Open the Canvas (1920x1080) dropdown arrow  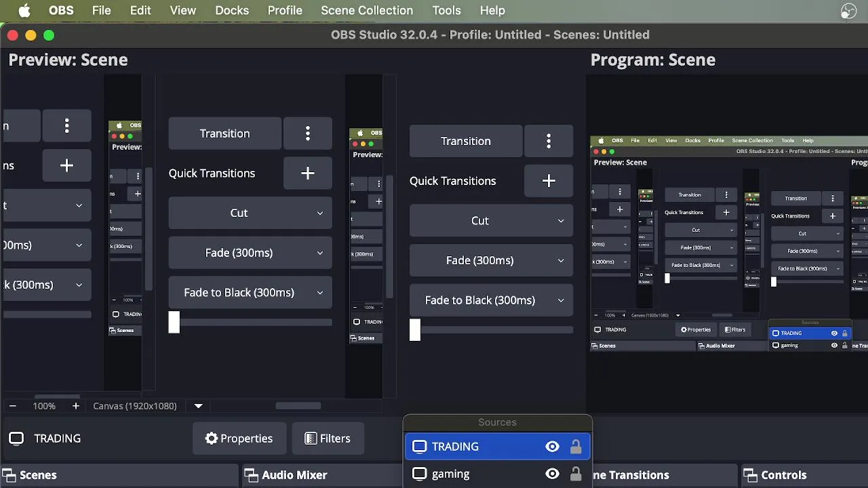pyautogui.click(x=199, y=406)
